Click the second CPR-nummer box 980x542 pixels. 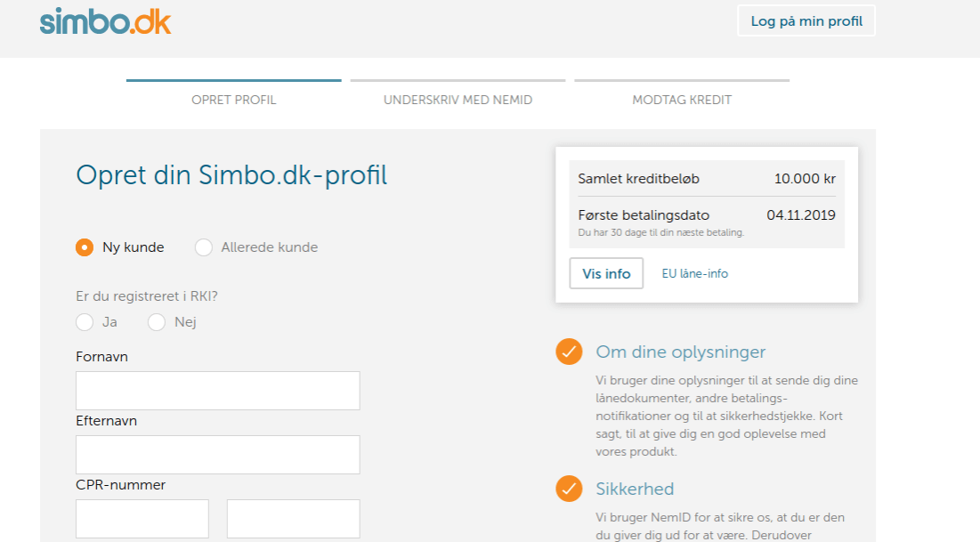point(293,519)
